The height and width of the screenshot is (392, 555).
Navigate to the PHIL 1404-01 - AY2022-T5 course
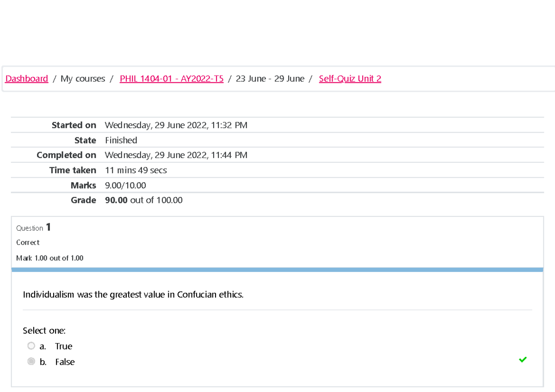171,79
